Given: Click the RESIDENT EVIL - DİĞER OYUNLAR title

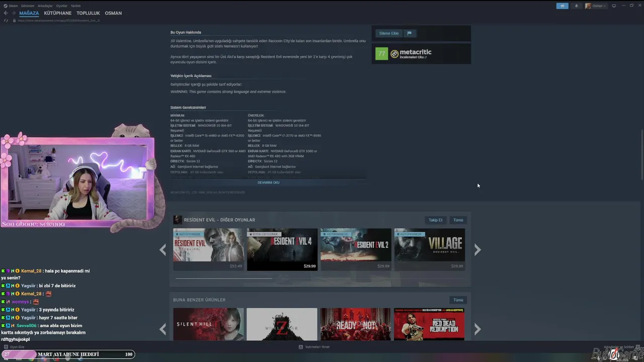Looking at the screenshot, I should [219, 220].
